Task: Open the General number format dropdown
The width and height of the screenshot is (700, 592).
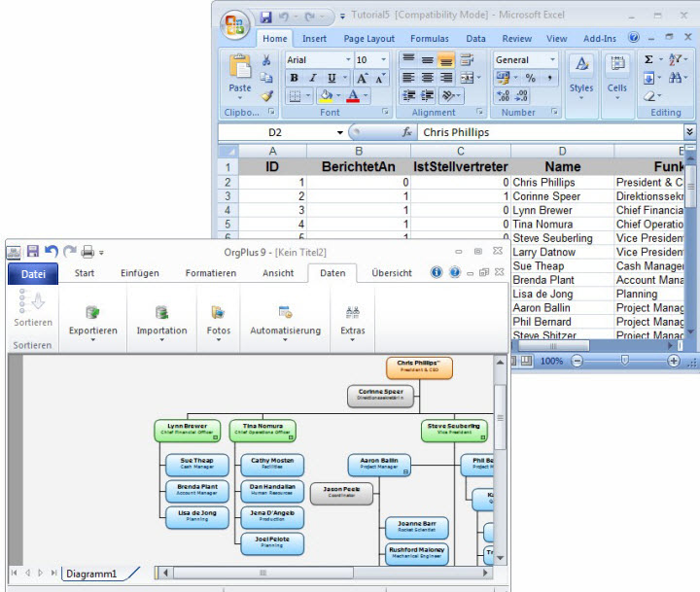Action: [552, 60]
